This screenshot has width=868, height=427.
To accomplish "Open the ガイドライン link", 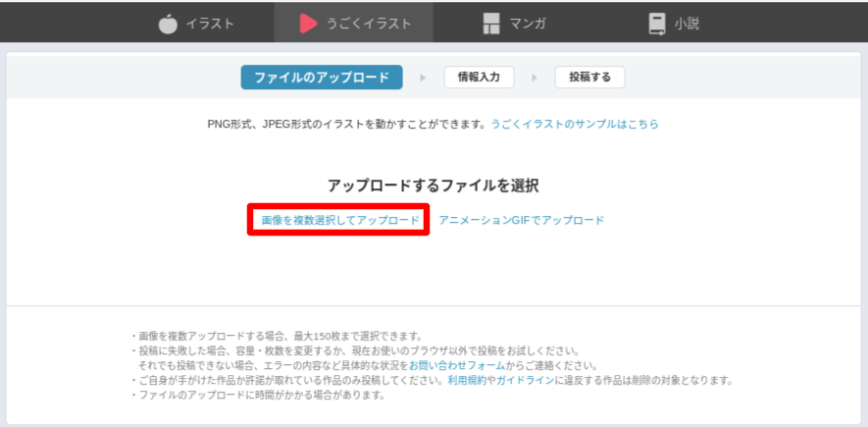I will click(x=526, y=381).
